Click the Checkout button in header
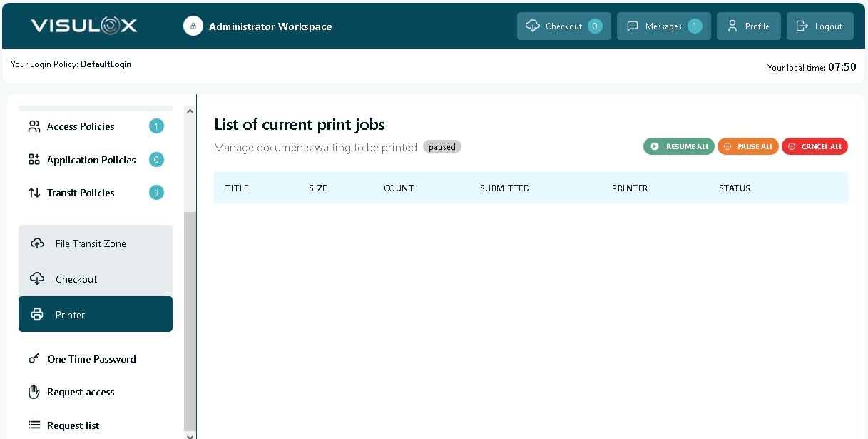This screenshot has height=439, width=868. (x=563, y=26)
